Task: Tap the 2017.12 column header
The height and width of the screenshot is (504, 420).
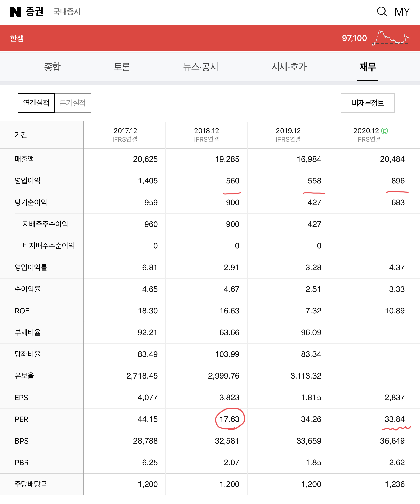Action: click(125, 135)
